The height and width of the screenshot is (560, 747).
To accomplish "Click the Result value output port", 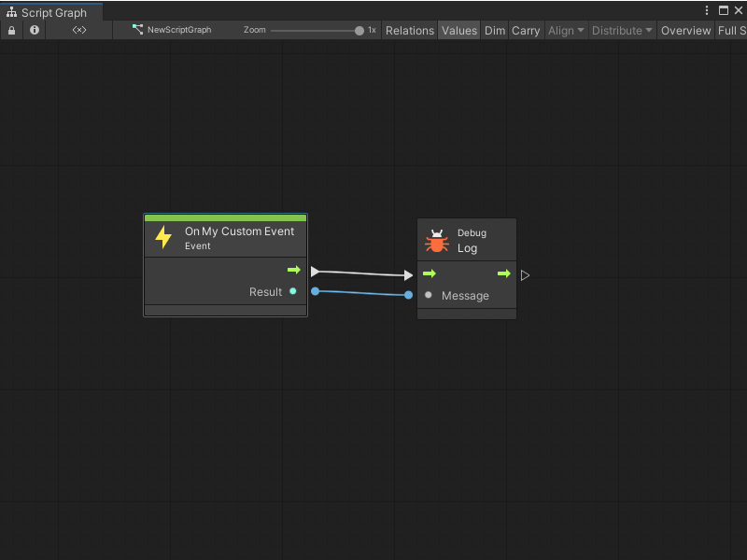I will (293, 291).
